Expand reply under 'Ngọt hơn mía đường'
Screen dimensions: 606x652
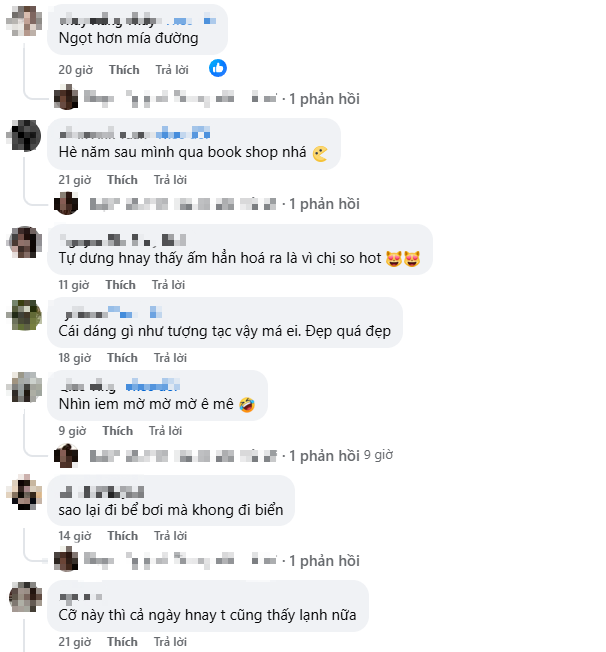point(324,98)
